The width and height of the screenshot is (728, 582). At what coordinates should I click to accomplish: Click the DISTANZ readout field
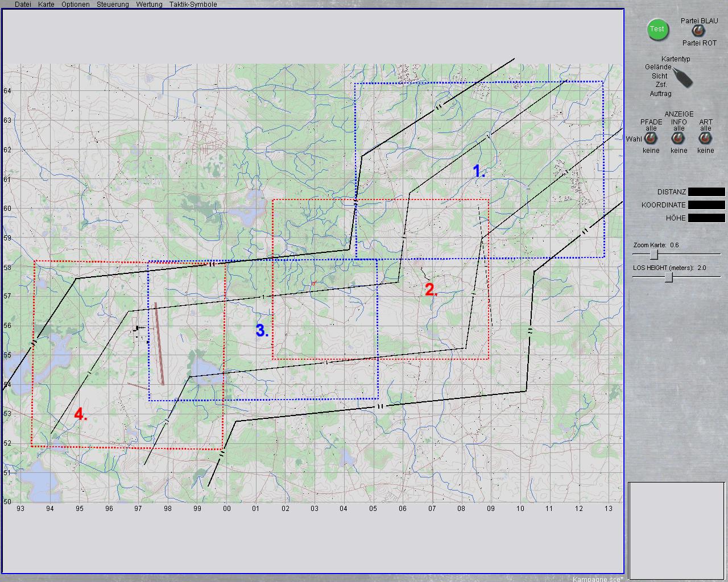[706, 192]
